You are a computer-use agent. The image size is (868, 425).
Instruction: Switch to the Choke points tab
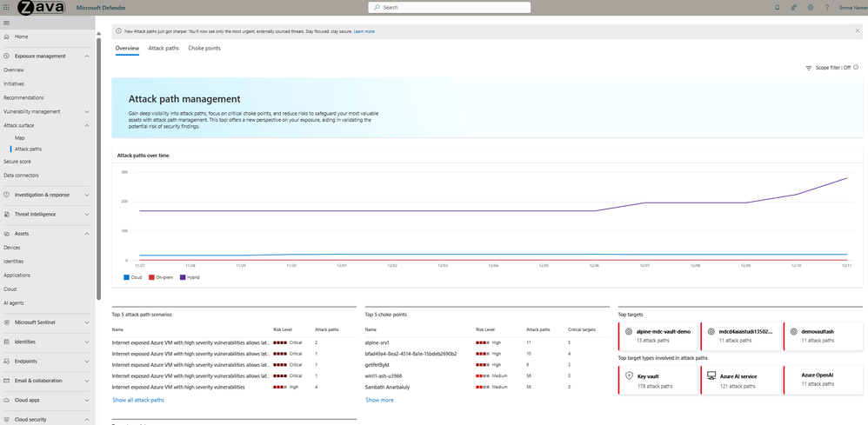(x=204, y=48)
